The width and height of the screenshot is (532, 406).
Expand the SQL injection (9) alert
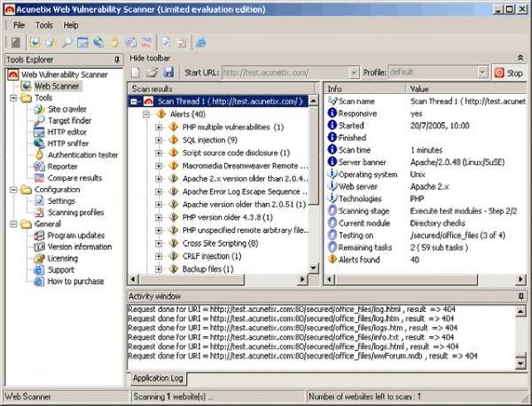click(x=159, y=140)
